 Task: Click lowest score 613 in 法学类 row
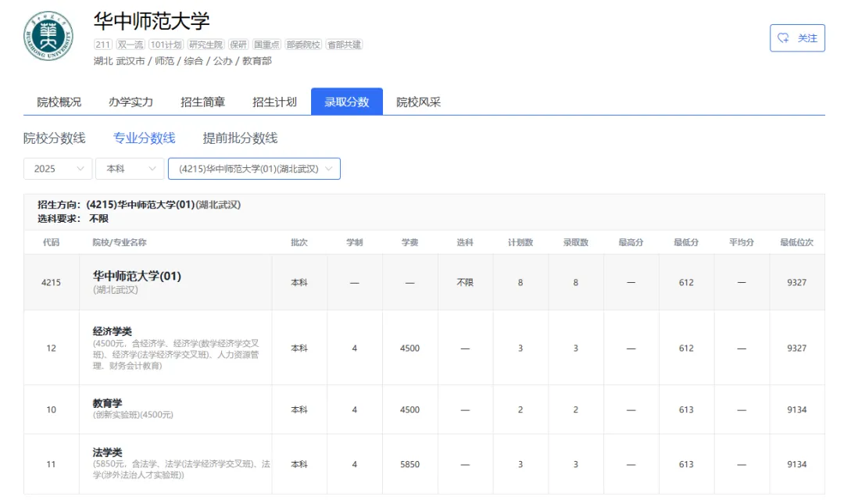[x=686, y=464]
